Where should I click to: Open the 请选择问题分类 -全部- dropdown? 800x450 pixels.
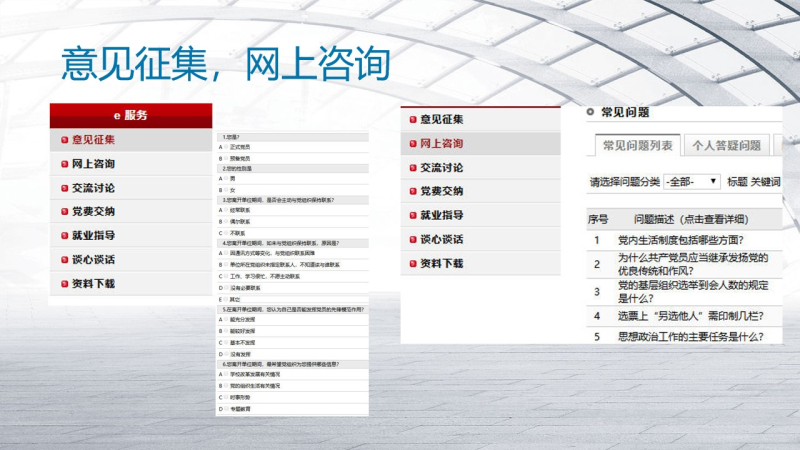click(691, 182)
